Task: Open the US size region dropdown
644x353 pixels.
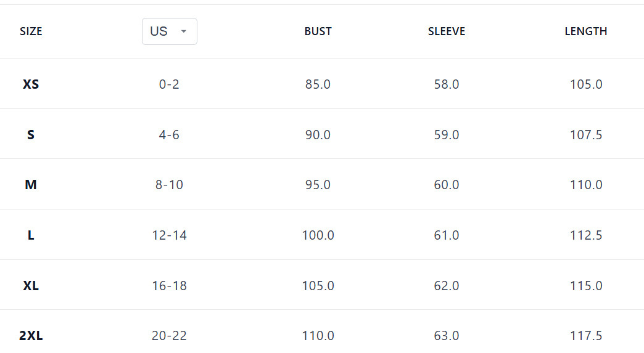Action: tap(169, 31)
